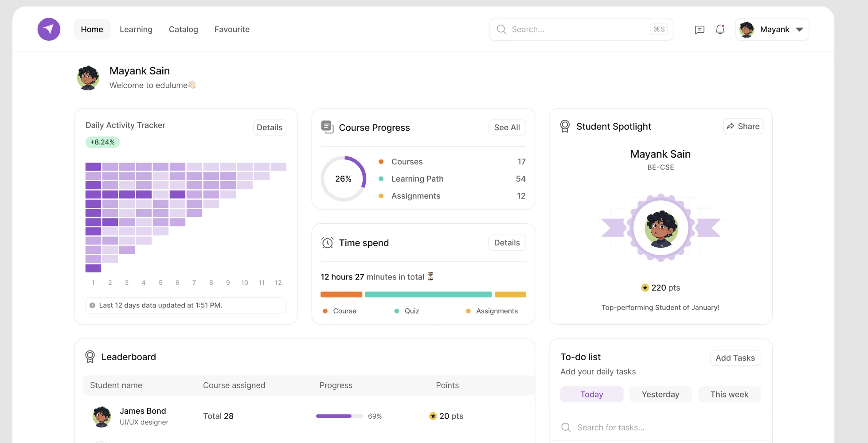Select the Today filter in To-do list
868x443 pixels.
tap(592, 394)
